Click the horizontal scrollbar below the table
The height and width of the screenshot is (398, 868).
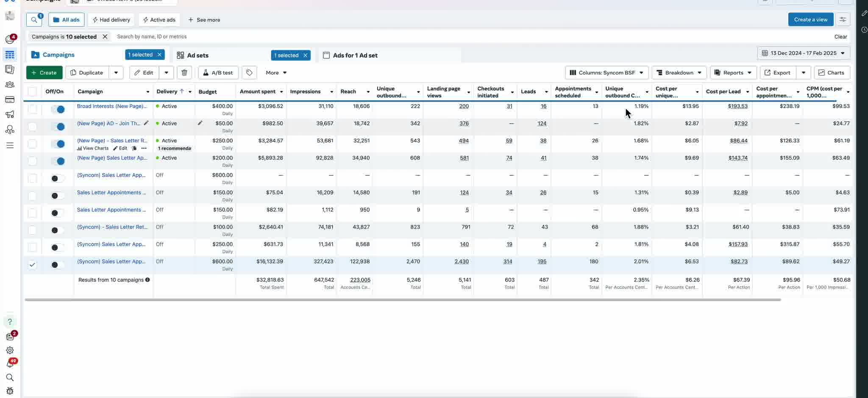(x=403, y=300)
